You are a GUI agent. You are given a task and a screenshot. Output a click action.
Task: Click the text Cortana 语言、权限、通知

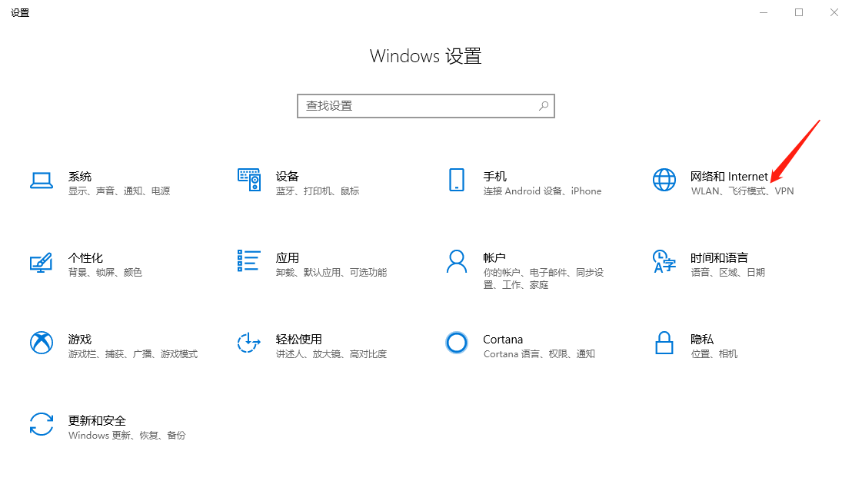point(539,354)
